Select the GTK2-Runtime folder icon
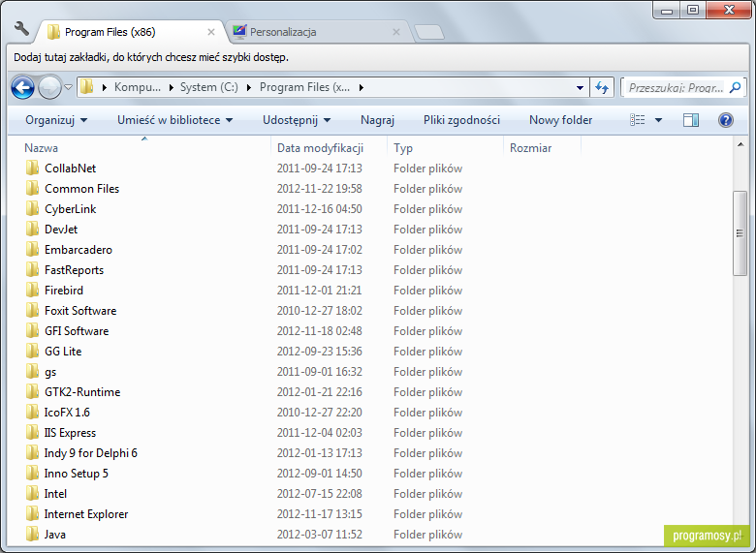 pyautogui.click(x=32, y=392)
